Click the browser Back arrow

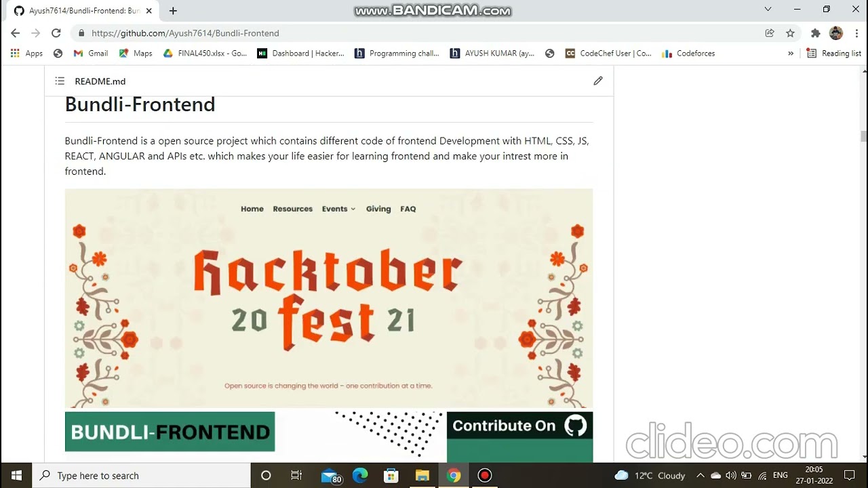click(x=15, y=33)
